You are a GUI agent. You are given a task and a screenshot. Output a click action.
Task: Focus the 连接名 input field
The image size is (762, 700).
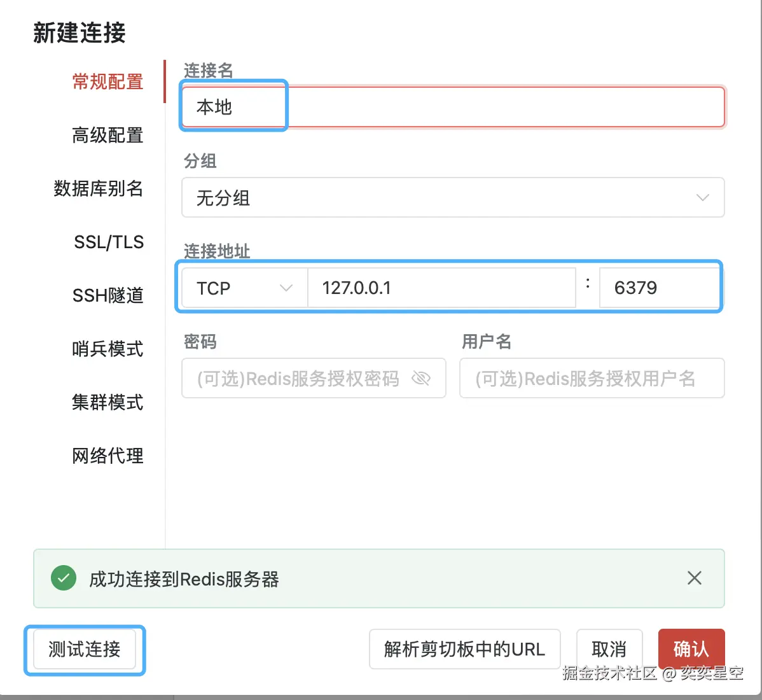[453, 107]
